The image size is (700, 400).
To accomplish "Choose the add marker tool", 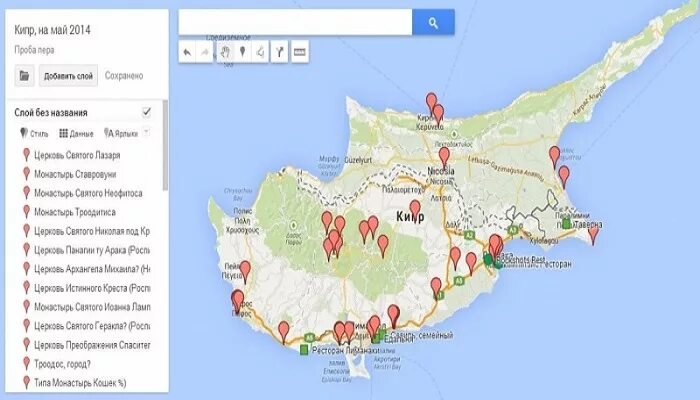I will click(x=242, y=52).
